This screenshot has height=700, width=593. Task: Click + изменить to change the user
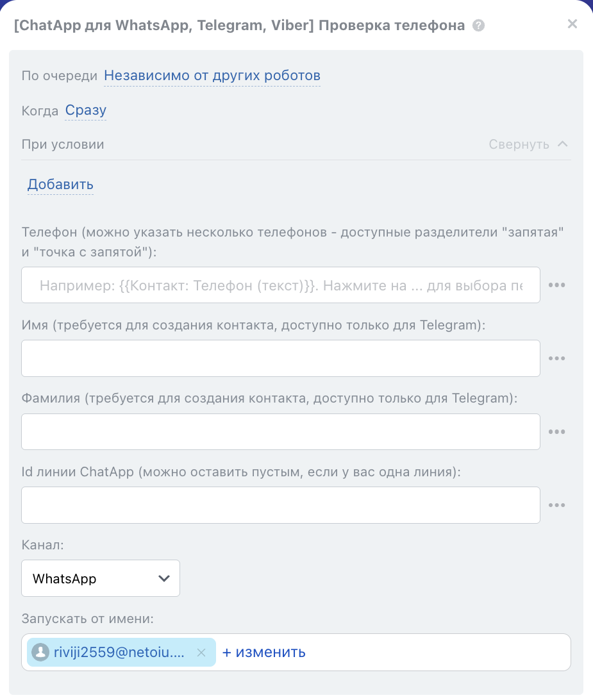click(x=263, y=653)
